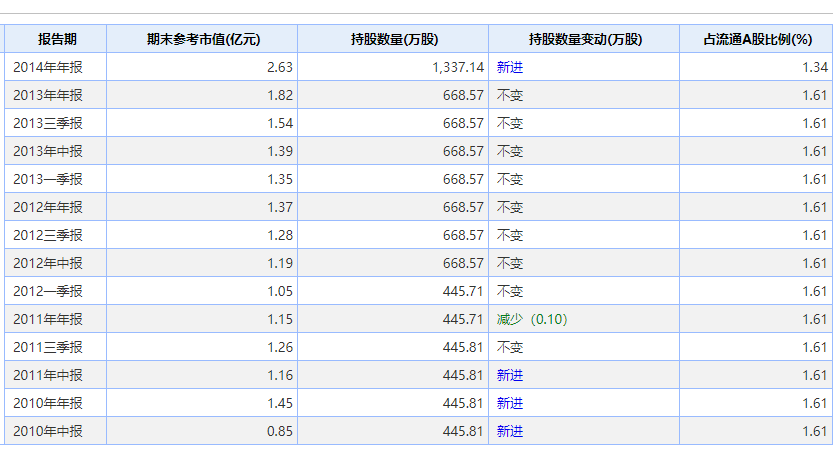Click the 2010年中报 report period cell
833x453 pixels.
pyautogui.click(x=56, y=431)
